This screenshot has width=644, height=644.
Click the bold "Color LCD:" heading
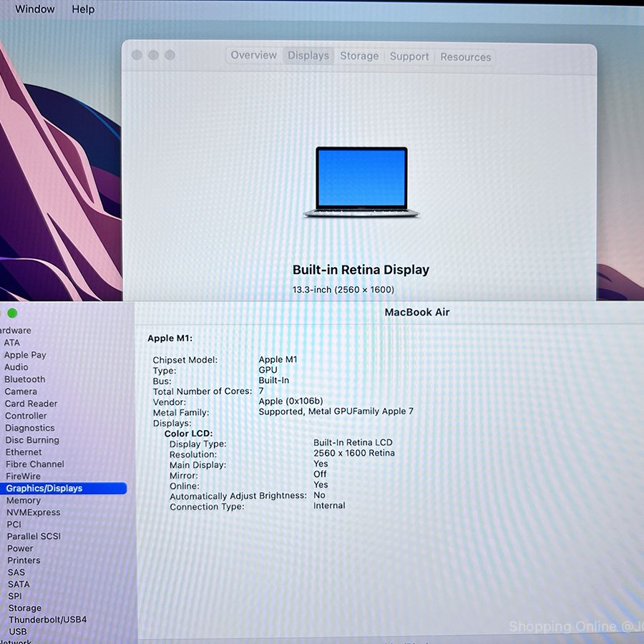tap(188, 434)
